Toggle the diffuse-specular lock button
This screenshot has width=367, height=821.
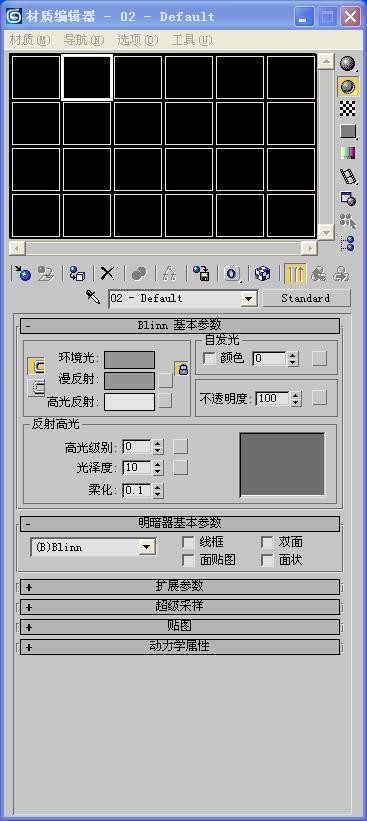pyautogui.click(x=36, y=387)
